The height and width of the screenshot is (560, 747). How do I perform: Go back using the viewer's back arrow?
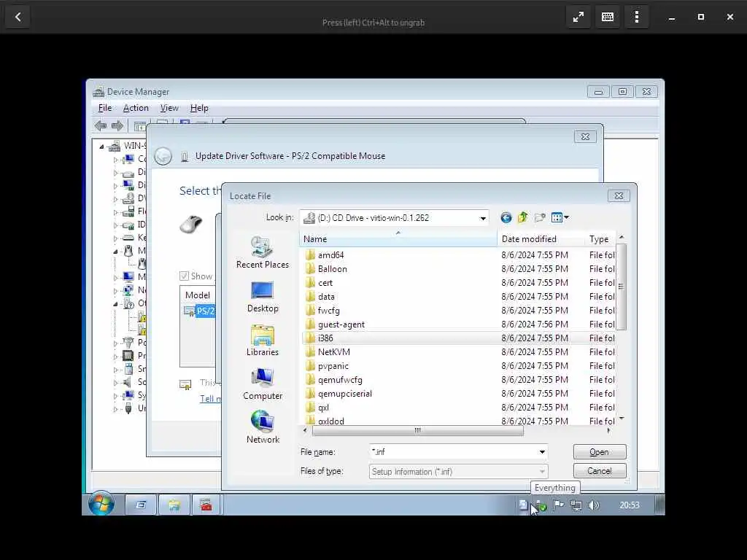(x=18, y=17)
